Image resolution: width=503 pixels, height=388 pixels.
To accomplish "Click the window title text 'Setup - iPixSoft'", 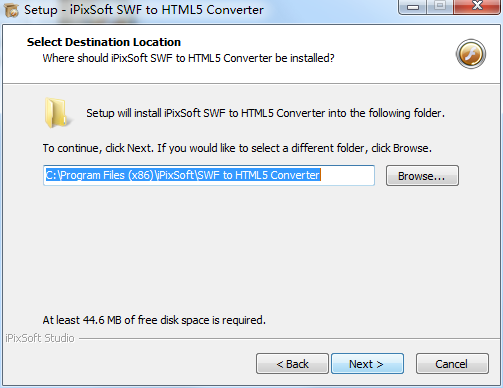I will (144, 10).
